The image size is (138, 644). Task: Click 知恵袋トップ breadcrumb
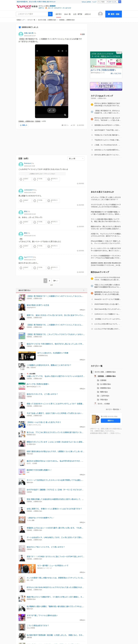(21, 20)
